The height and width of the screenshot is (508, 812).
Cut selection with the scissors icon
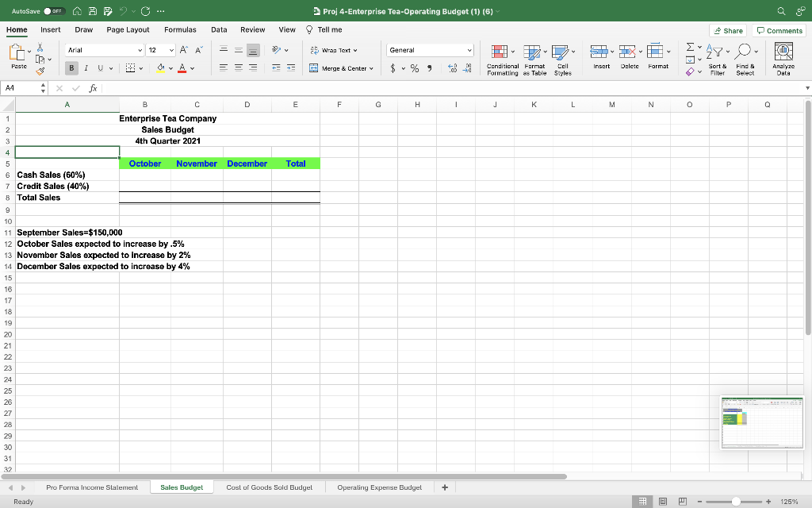[x=40, y=47]
